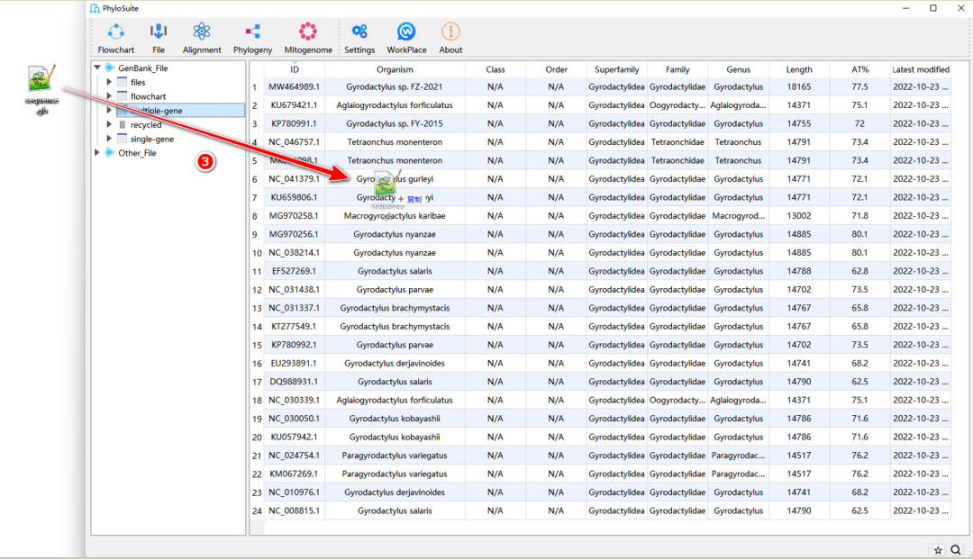Click the PhyloSuite title bar icon
Image resolution: width=973 pixels, height=560 pixels.
pyautogui.click(x=95, y=8)
